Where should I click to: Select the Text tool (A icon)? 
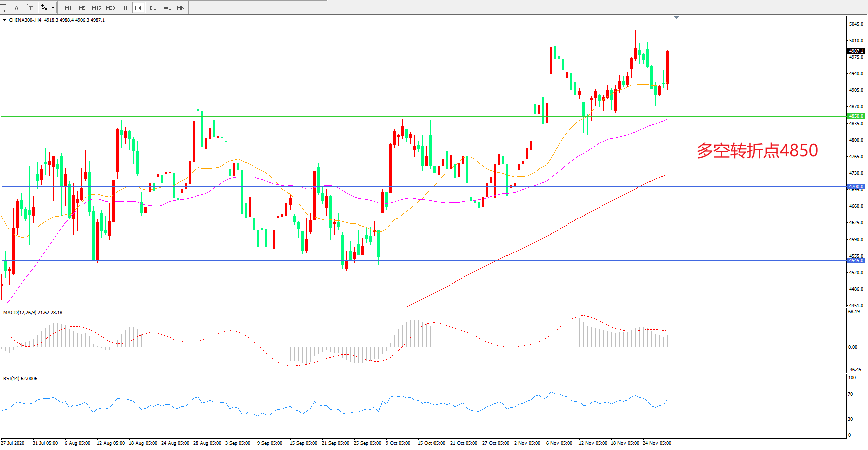coord(16,8)
